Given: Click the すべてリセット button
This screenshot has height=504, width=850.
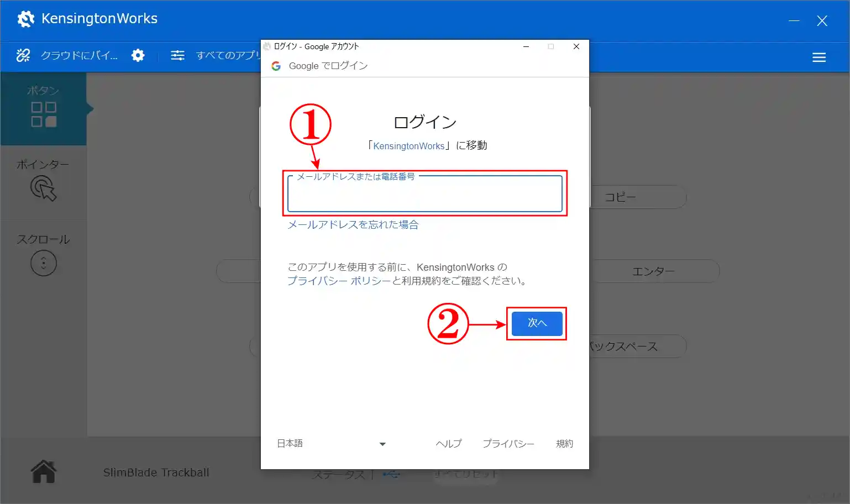Looking at the screenshot, I should (465, 474).
